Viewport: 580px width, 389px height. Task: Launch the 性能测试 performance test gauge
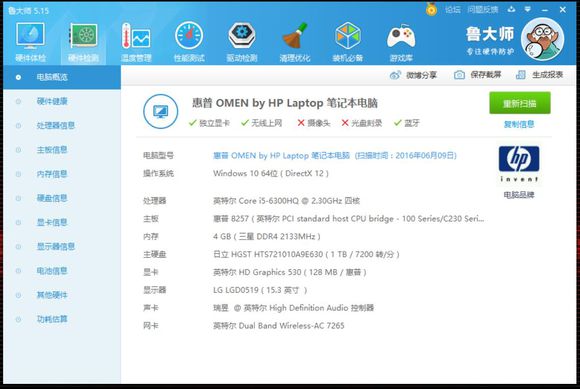(x=189, y=42)
